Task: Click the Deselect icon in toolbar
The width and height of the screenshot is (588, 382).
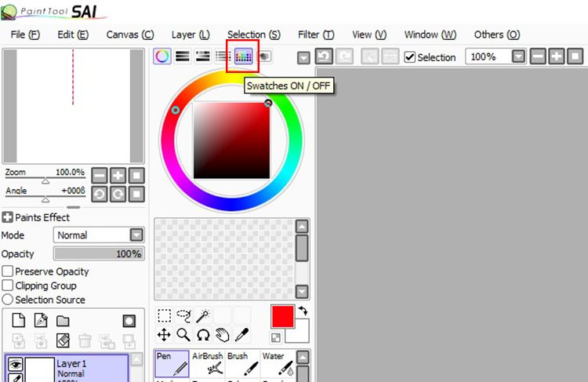Action: coord(370,56)
